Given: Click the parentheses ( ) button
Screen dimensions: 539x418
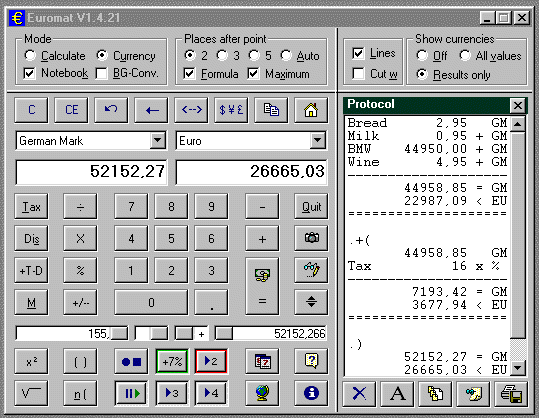Looking at the screenshot, I should [x=80, y=361].
